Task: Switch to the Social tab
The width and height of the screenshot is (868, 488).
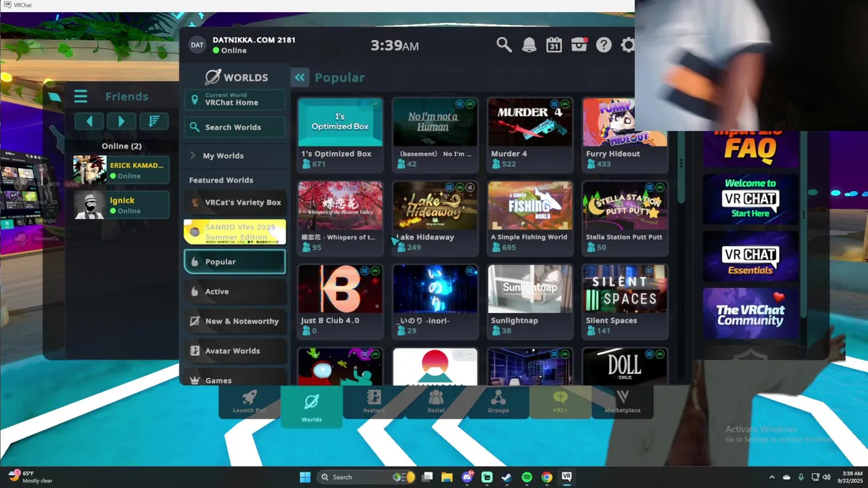Action: click(x=436, y=401)
